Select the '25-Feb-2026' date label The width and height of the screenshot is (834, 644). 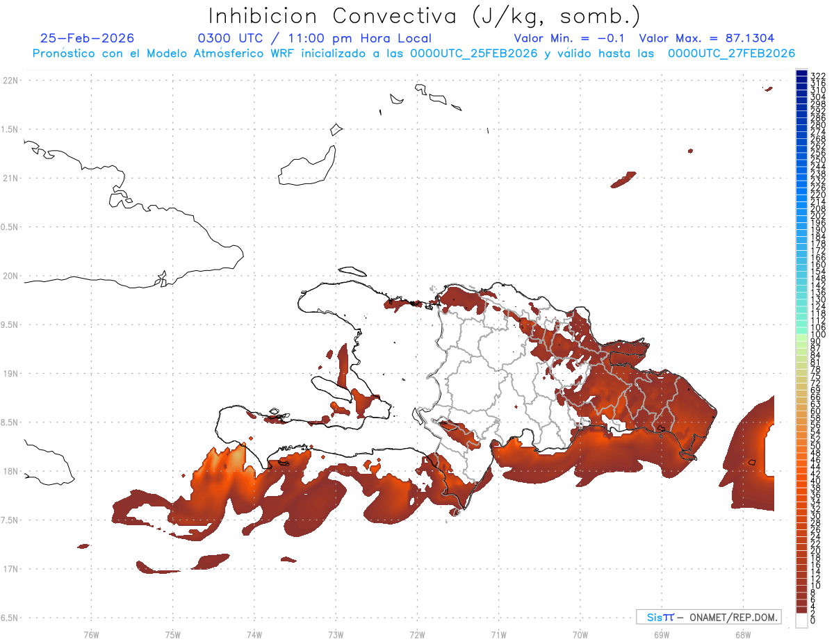click(x=88, y=39)
